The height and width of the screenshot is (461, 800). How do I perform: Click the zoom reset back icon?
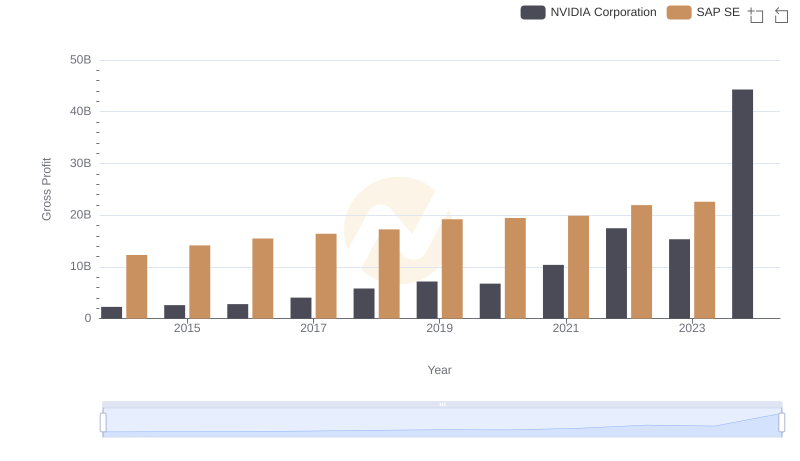(781, 15)
